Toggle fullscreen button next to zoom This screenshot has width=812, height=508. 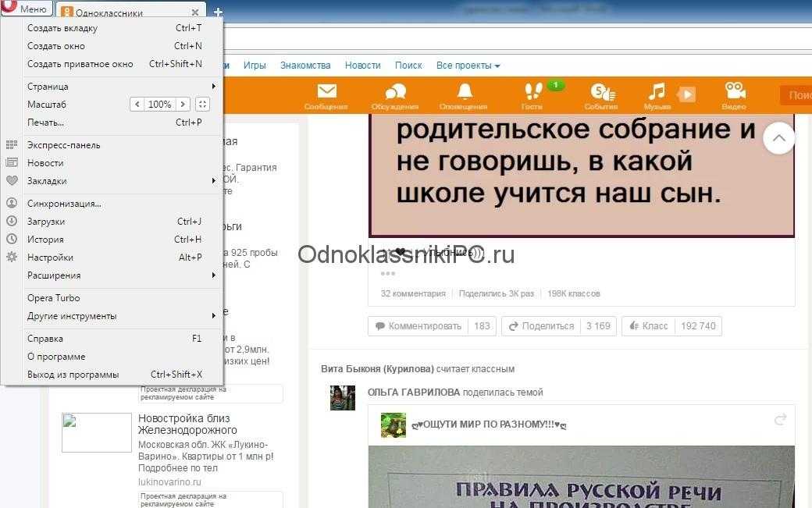click(x=203, y=105)
